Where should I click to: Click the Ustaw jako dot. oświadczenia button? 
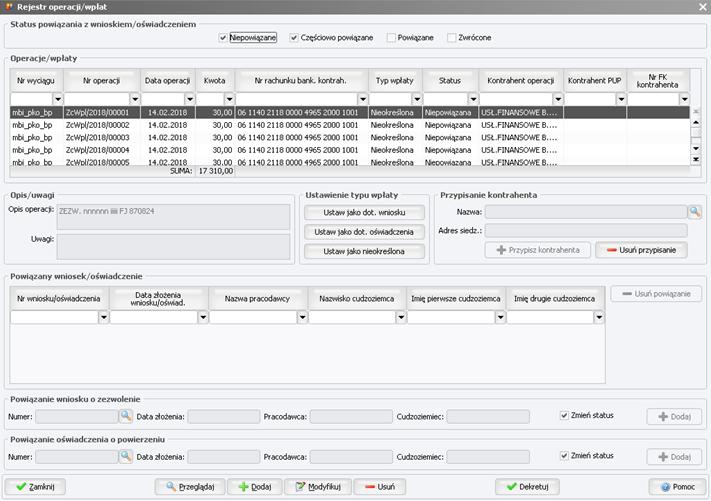364,232
